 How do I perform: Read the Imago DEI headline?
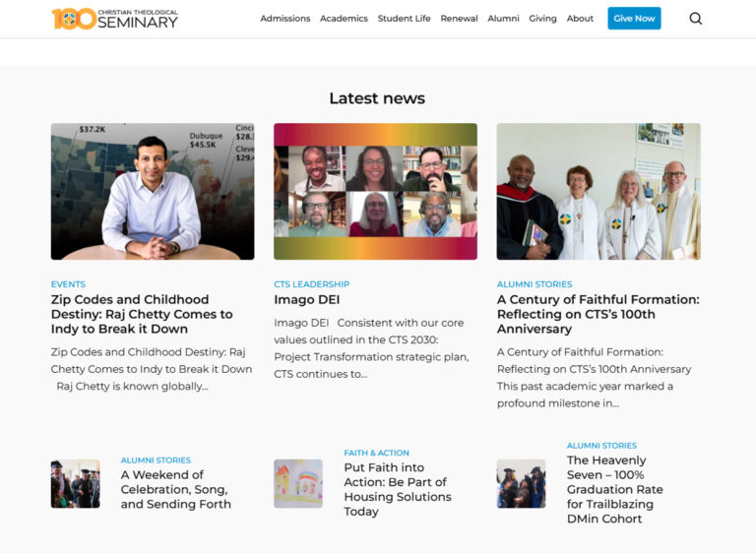click(x=307, y=299)
